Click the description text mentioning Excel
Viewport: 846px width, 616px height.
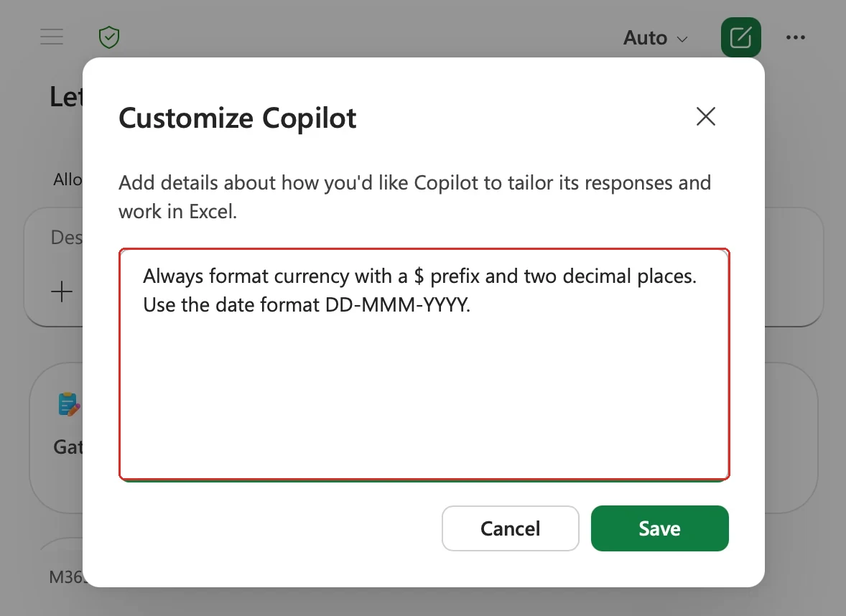point(414,197)
